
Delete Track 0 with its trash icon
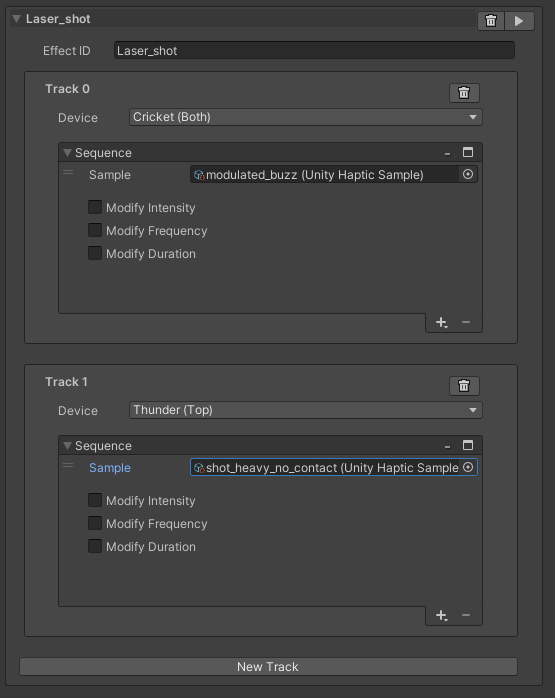[464, 93]
